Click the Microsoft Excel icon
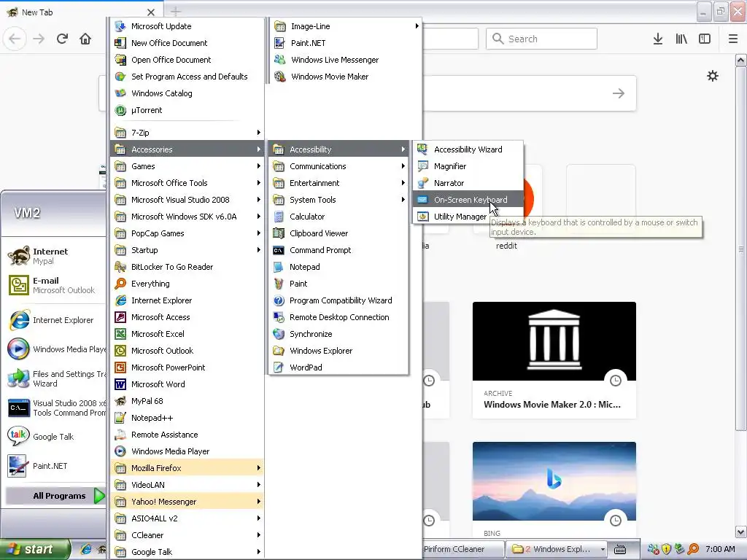747x560 pixels. tap(120, 334)
